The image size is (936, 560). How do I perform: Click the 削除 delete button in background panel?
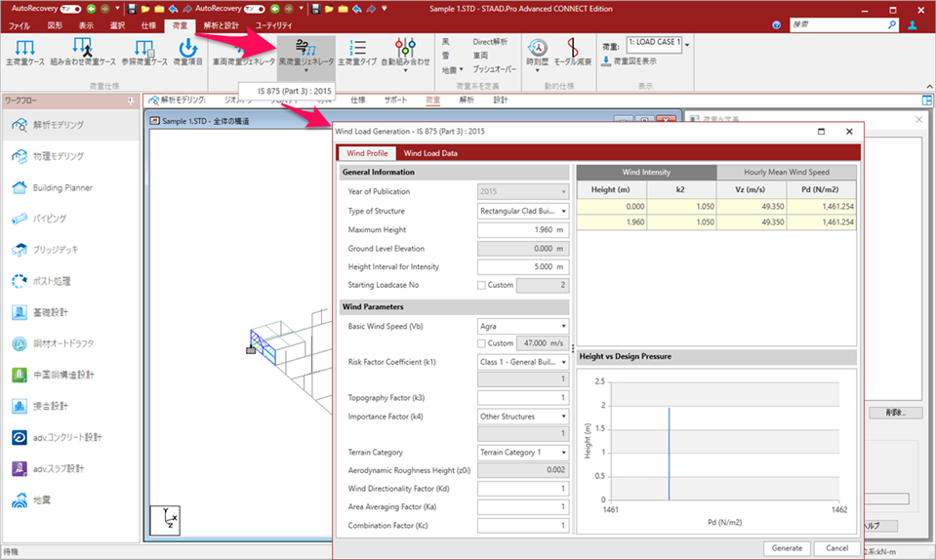point(895,413)
